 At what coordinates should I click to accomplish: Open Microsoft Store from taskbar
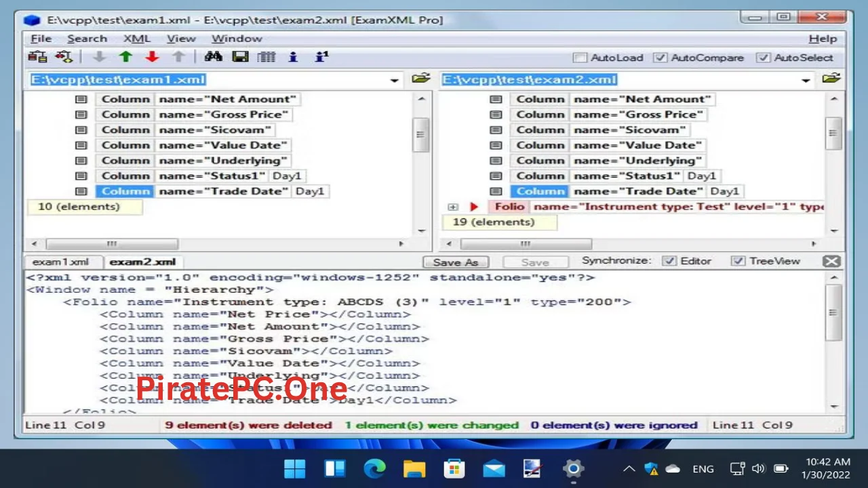click(x=454, y=468)
